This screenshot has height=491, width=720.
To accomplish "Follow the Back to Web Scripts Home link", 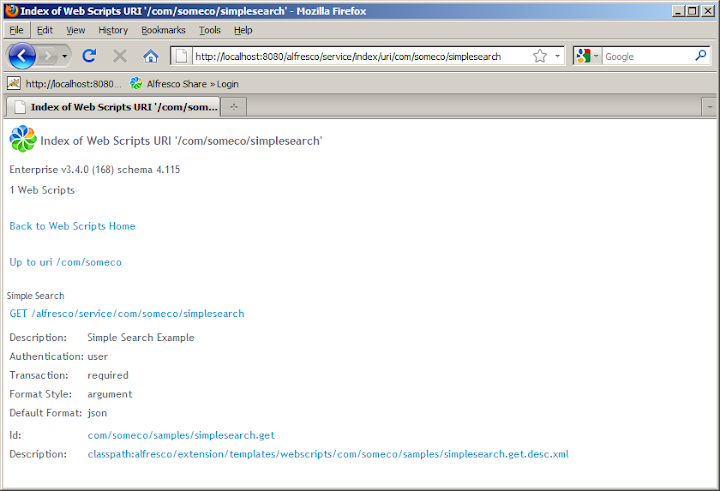I will 73,226.
